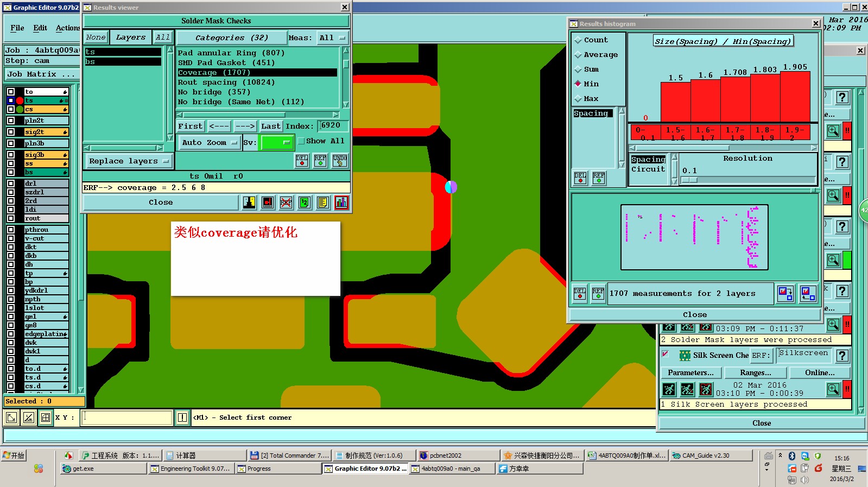
Task: Click the second run icon for Silk Screen check
Action: point(687,389)
